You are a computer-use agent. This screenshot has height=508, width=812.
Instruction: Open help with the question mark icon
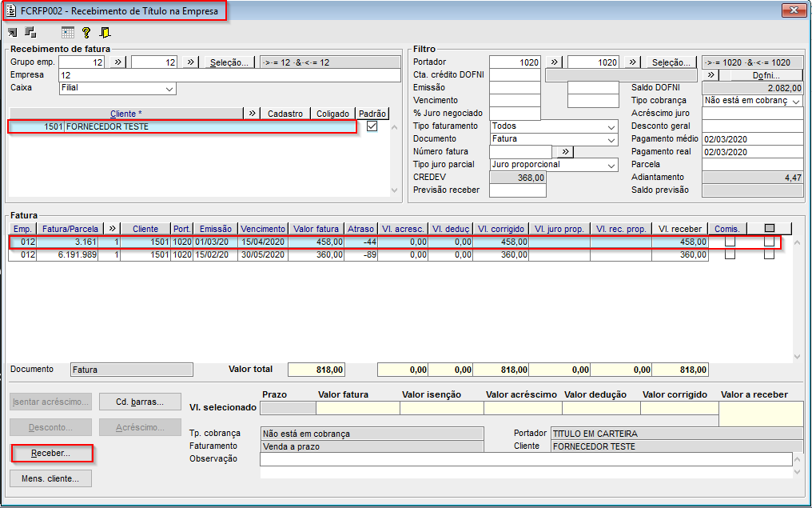point(86,33)
